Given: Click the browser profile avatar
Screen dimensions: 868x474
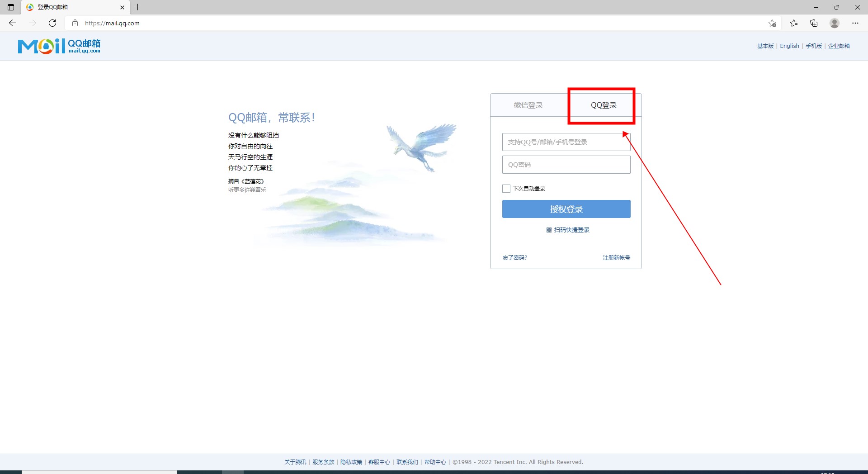Looking at the screenshot, I should pyautogui.click(x=835, y=23).
